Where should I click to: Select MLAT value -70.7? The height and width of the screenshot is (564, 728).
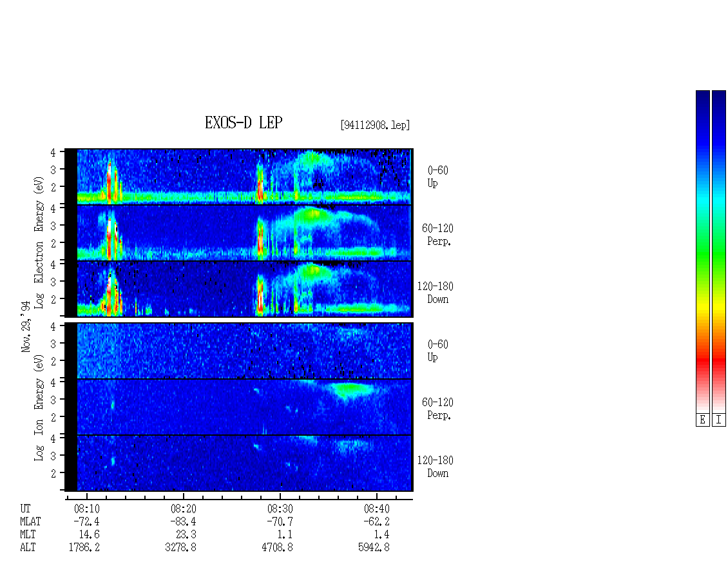pos(280,521)
